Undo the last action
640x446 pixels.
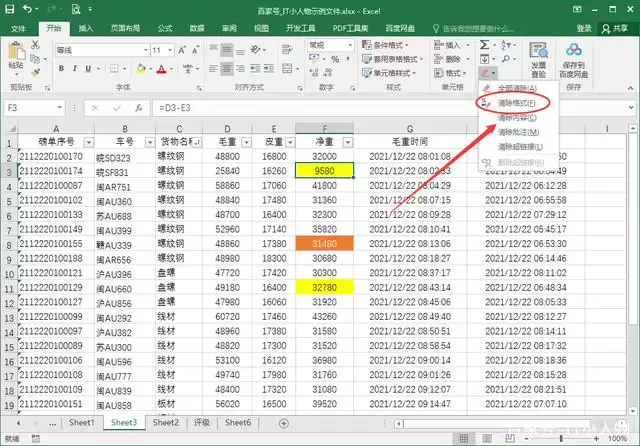(27, 9)
